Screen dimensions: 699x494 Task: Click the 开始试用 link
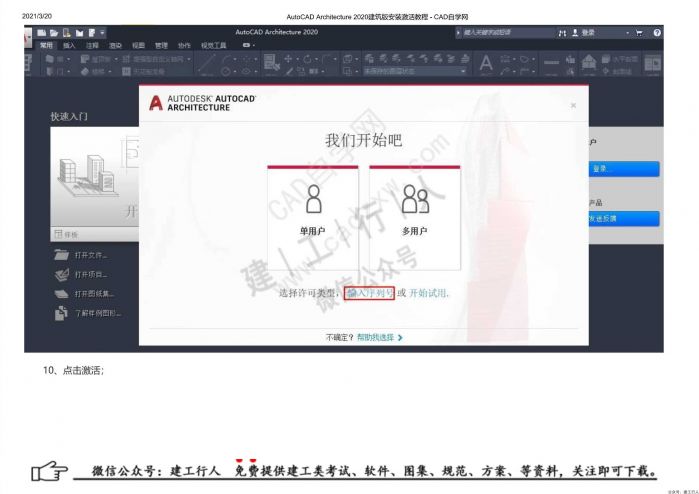(428, 293)
